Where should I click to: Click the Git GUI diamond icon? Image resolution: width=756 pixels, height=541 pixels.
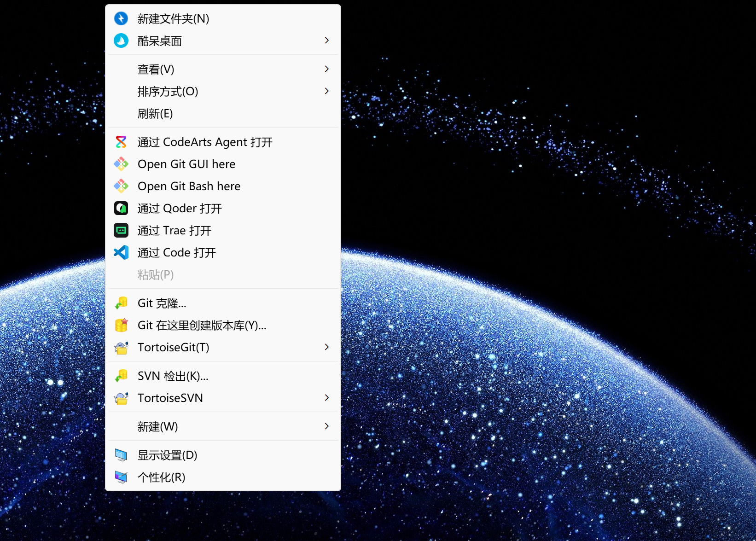click(121, 164)
